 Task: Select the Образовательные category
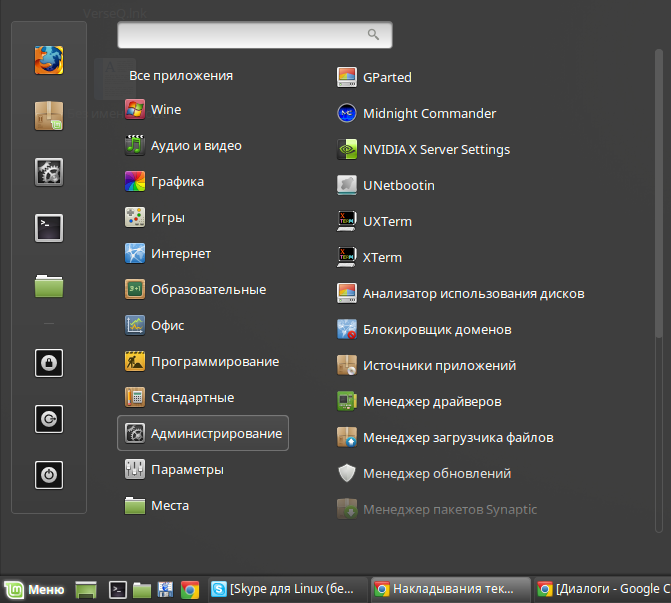[196, 289]
